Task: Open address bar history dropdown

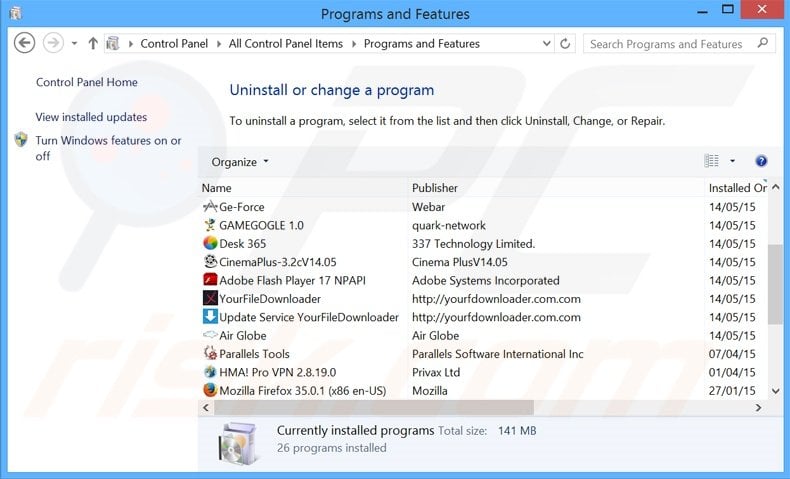Action: pyautogui.click(x=546, y=44)
